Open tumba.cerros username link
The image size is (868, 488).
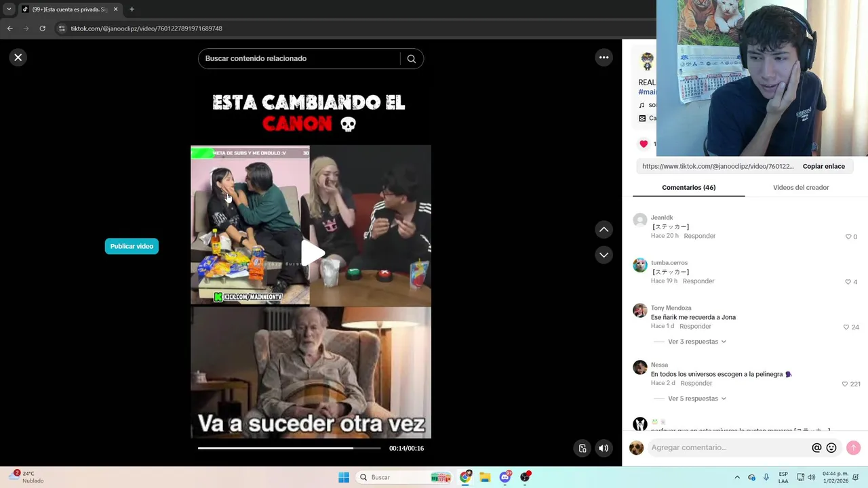pyautogui.click(x=669, y=263)
